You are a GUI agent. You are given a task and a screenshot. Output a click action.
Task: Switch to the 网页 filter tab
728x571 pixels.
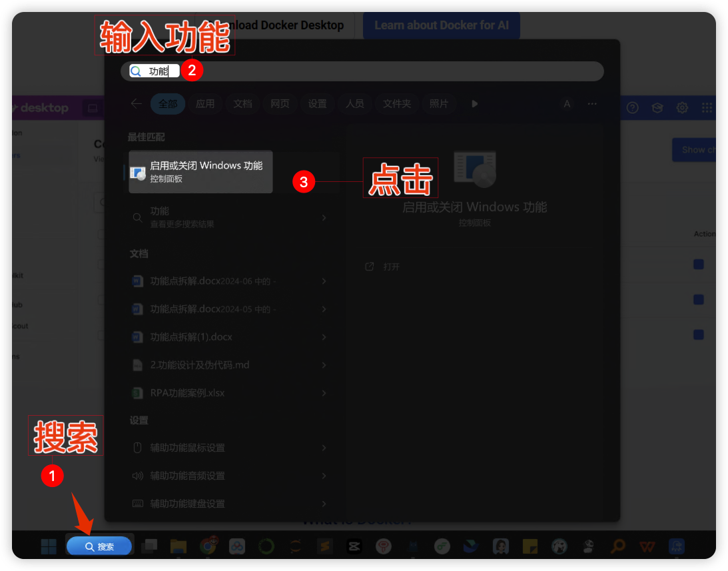pyautogui.click(x=280, y=104)
